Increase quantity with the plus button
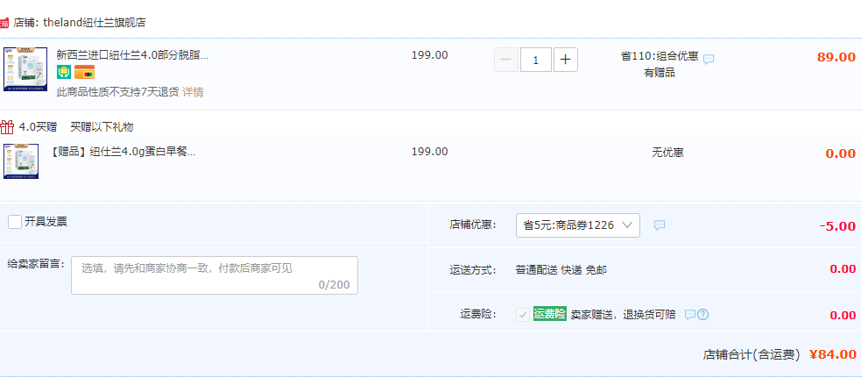This screenshot has height=378, width=868. tap(565, 60)
